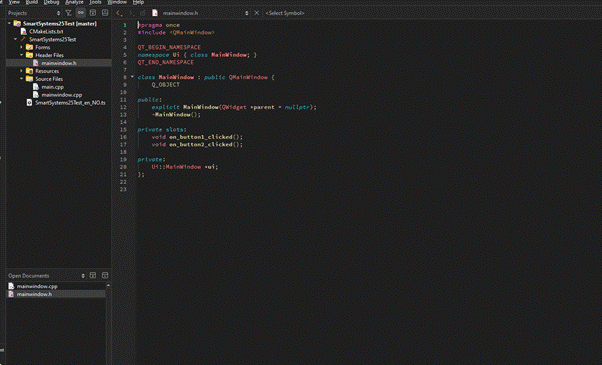Split the Open Documents panel
Viewport: 602px width, 365px height.
[93, 276]
